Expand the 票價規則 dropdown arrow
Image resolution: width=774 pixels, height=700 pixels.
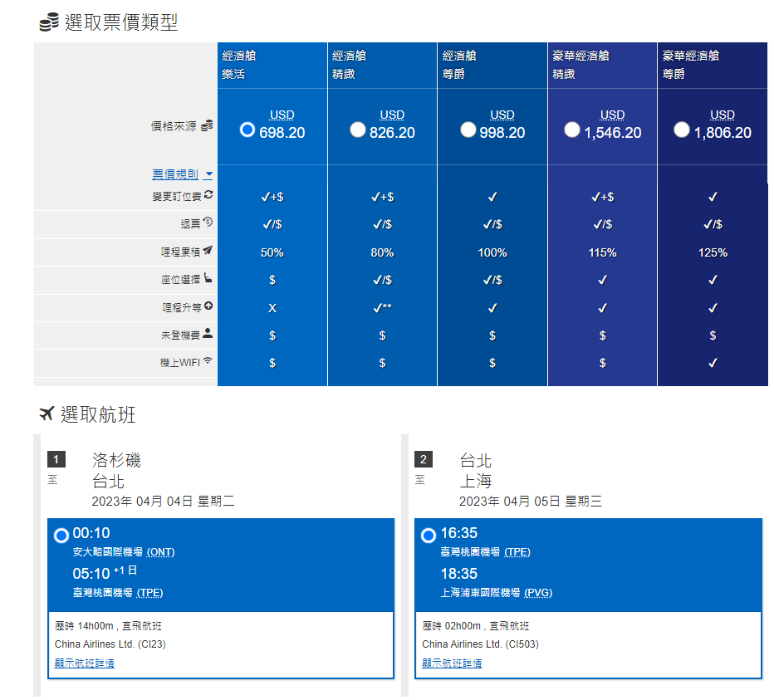tap(208, 175)
